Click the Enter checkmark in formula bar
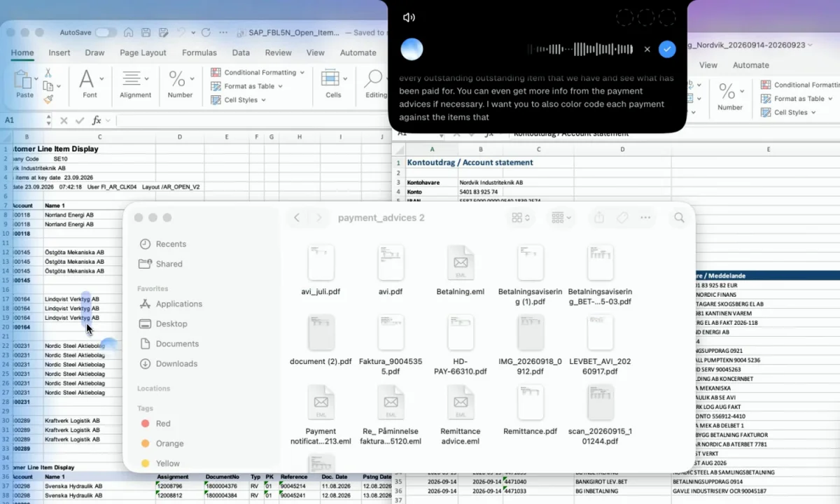 pyautogui.click(x=80, y=120)
